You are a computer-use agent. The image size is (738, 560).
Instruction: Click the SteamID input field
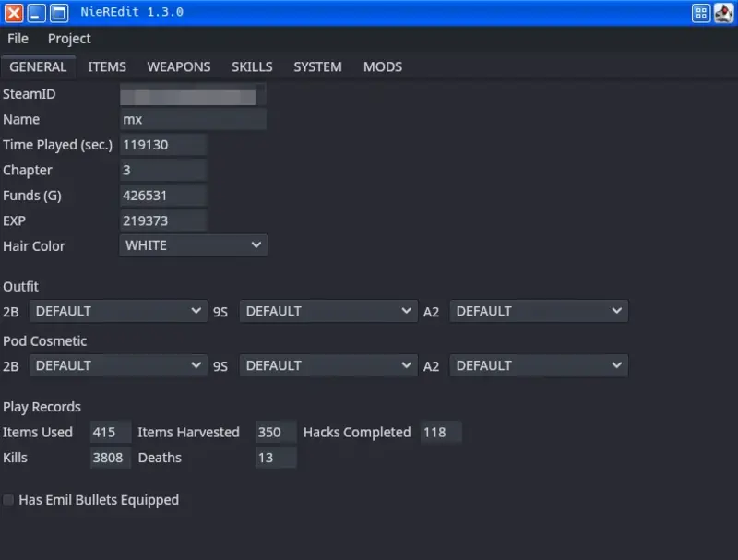[193, 94]
